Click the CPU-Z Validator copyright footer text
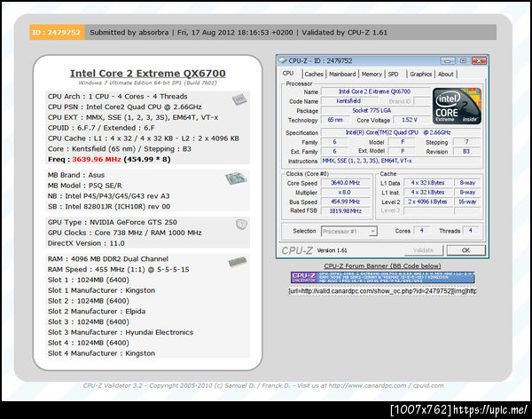532x419 pixels. click(x=263, y=385)
